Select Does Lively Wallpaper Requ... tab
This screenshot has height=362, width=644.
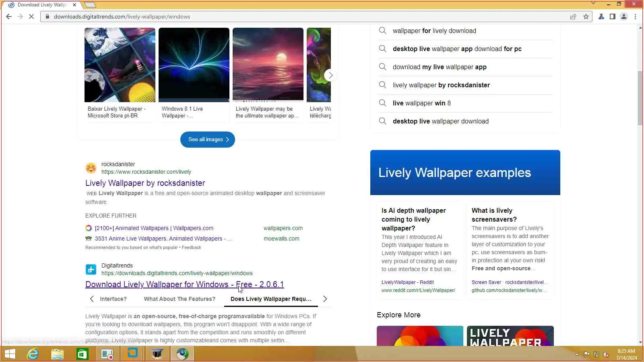(271, 299)
